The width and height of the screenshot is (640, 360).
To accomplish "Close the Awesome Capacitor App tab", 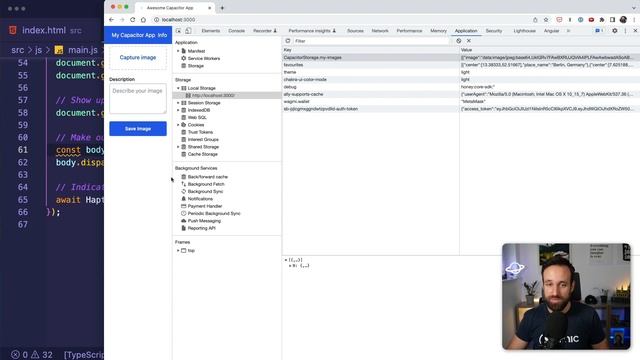I will (210, 8).
